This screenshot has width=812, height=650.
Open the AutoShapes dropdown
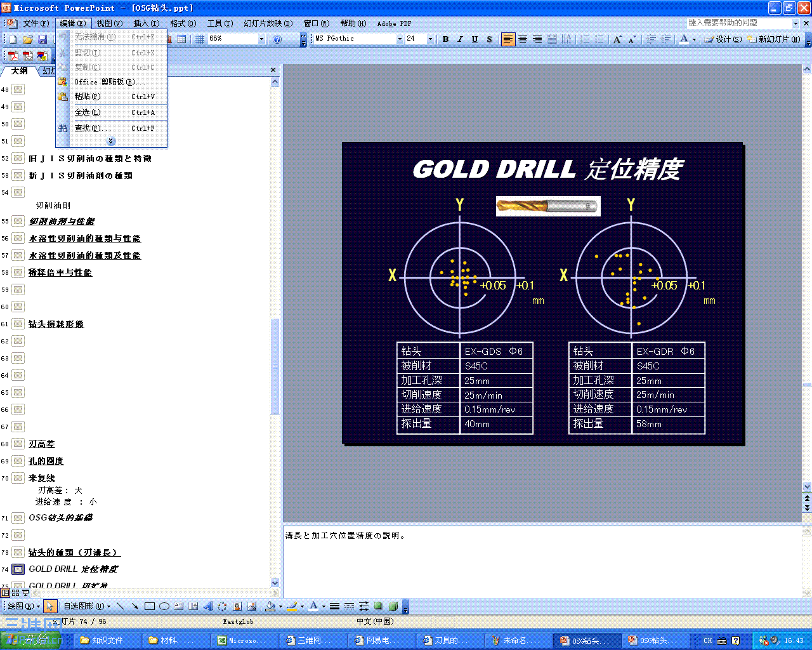[87, 606]
